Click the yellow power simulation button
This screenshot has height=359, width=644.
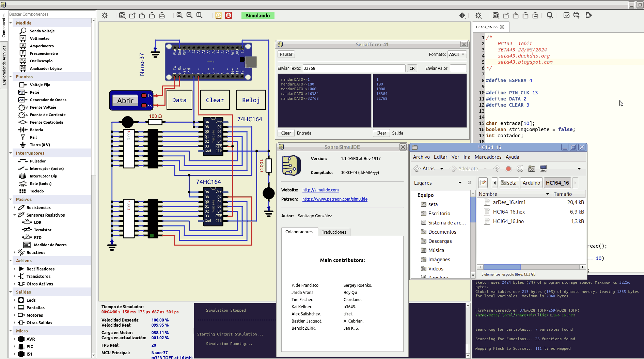tap(219, 15)
